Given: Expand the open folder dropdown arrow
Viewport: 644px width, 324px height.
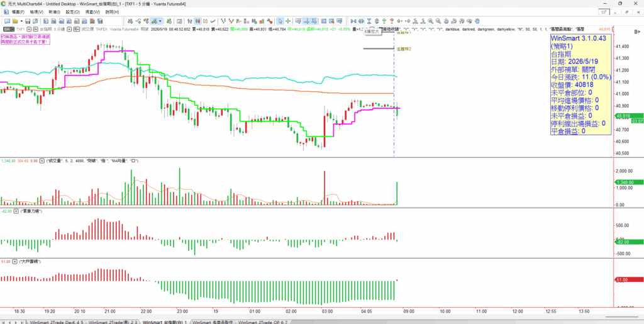Looking at the screenshot, I should coord(21,21).
